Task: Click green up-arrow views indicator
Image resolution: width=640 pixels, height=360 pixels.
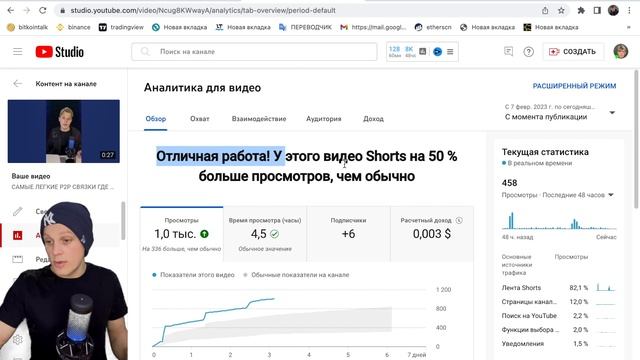Action: [204, 234]
